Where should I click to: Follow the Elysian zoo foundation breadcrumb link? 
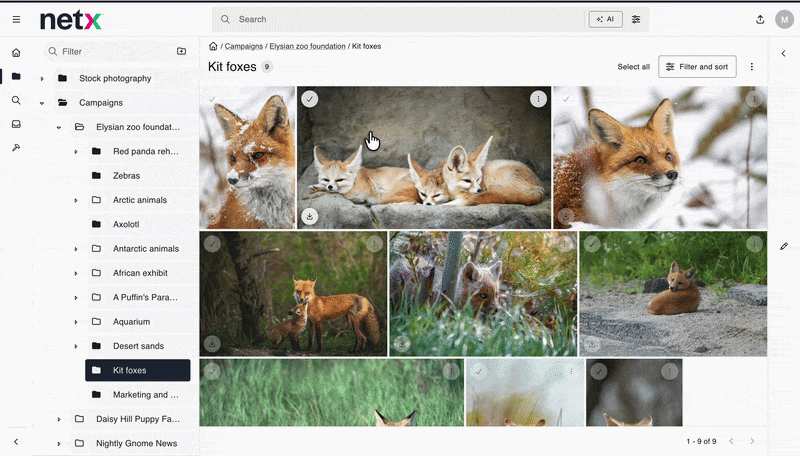click(x=307, y=46)
